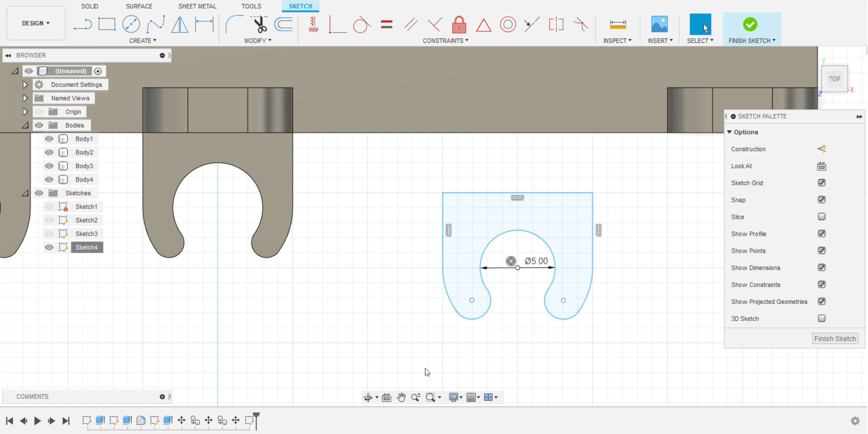Open the CONSTRAINTS dropdown menu

coord(445,41)
